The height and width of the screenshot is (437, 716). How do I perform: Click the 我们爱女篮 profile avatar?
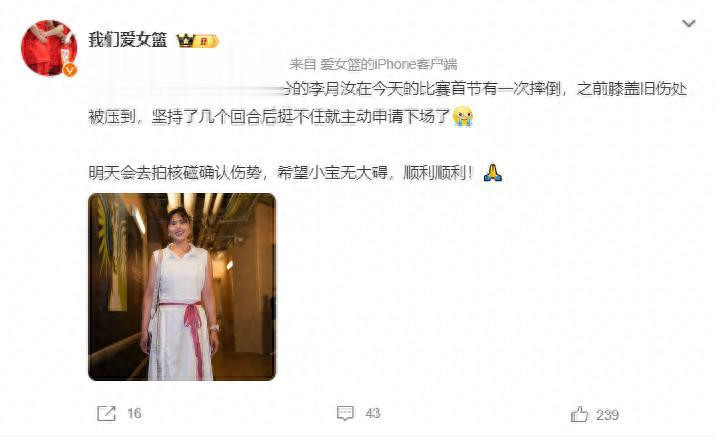pyautogui.click(x=49, y=48)
